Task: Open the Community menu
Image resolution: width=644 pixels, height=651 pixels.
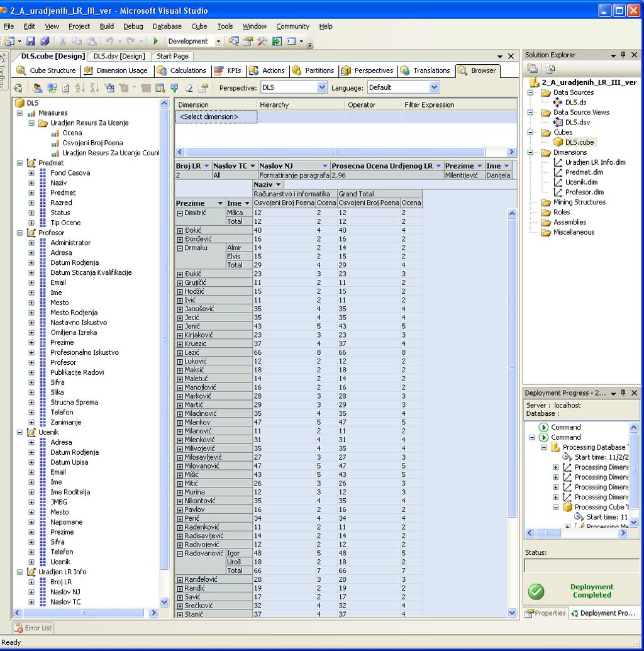Action: click(292, 26)
